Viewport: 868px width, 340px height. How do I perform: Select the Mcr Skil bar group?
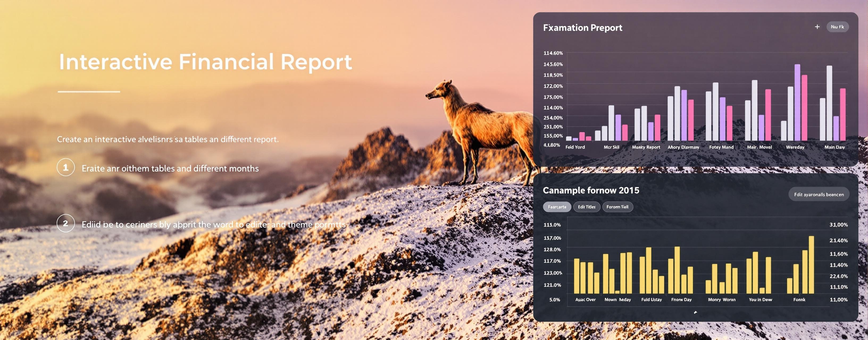[611, 123]
